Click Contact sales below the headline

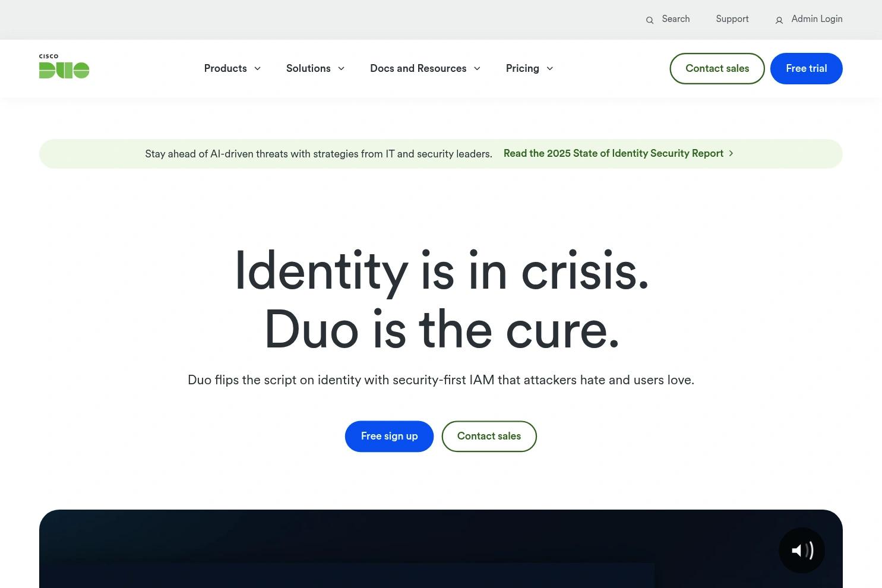tap(489, 436)
